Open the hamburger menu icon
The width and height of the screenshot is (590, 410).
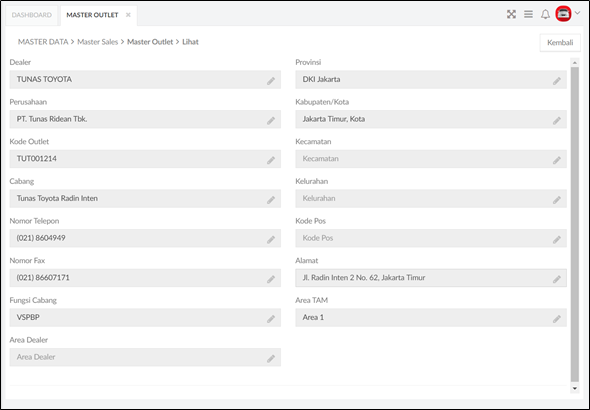pyautogui.click(x=528, y=14)
